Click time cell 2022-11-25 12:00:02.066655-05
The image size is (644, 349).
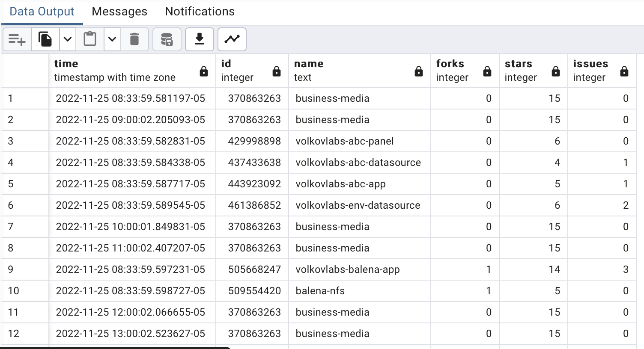coord(132,312)
